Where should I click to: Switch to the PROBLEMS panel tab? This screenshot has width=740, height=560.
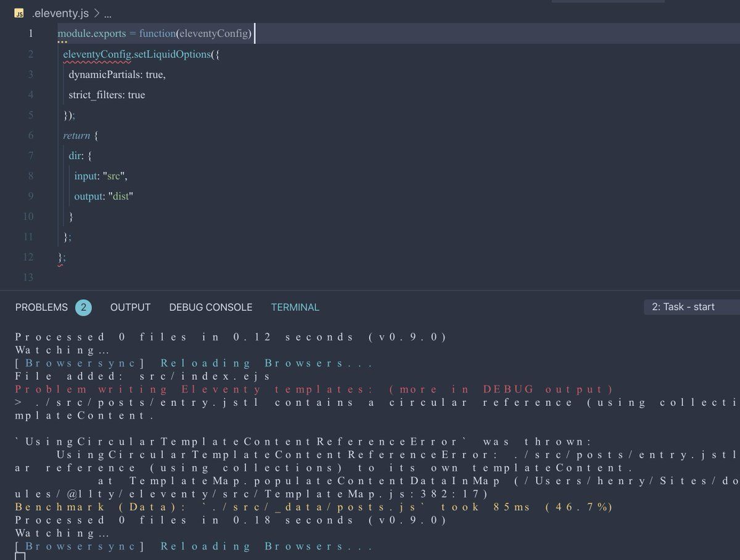[41, 307]
